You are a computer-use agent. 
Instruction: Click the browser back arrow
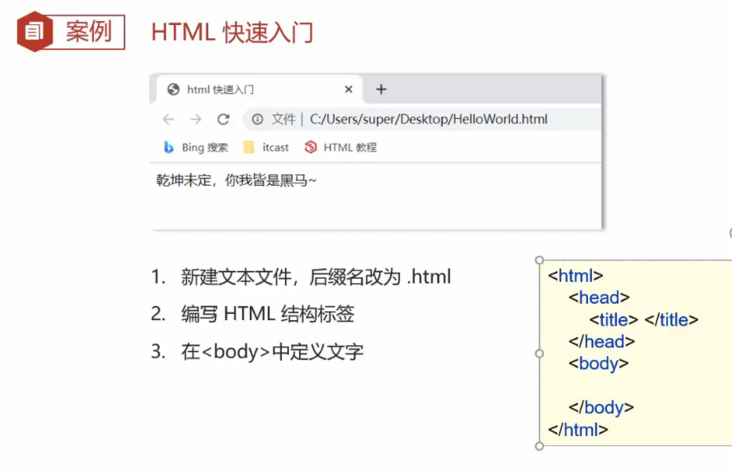coord(169,120)
